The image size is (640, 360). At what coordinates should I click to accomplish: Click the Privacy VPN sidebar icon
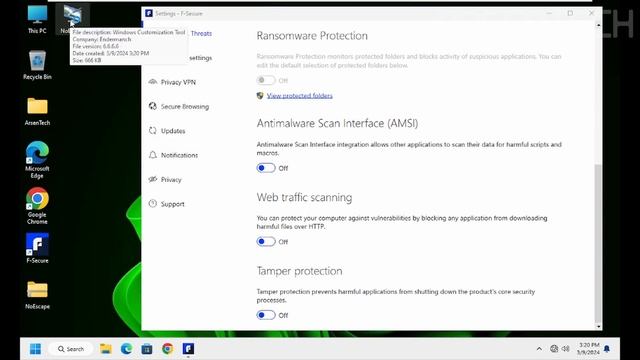coord(153,82)
